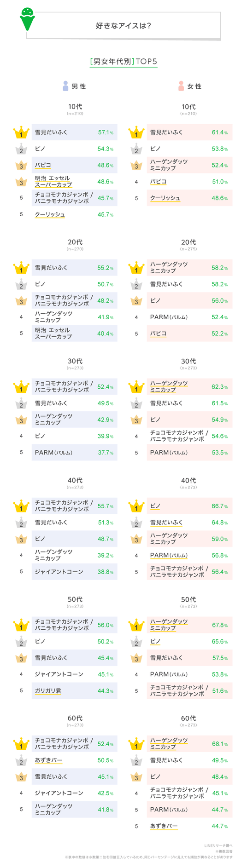This screenshot has width=247, height=868.
Task: Click male 50代 ガリガリ君 entry
Action: 74,691
